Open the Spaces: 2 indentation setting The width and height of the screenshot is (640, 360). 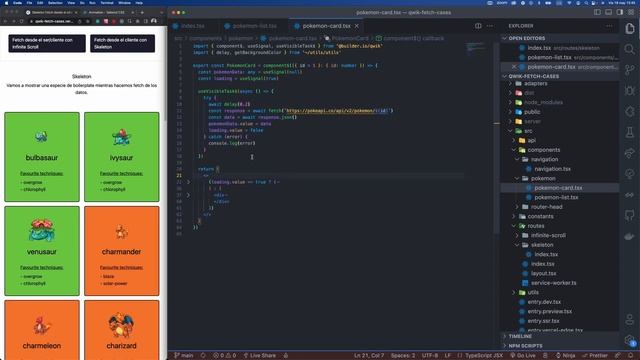click(403, 356)
